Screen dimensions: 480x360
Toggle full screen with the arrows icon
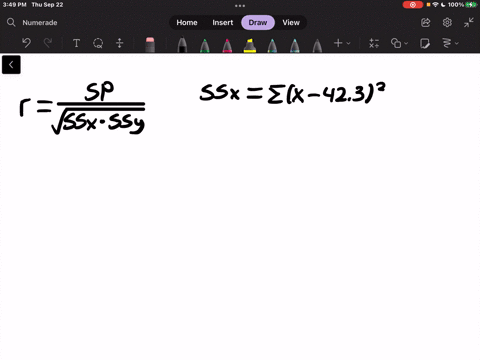(469, 22)
